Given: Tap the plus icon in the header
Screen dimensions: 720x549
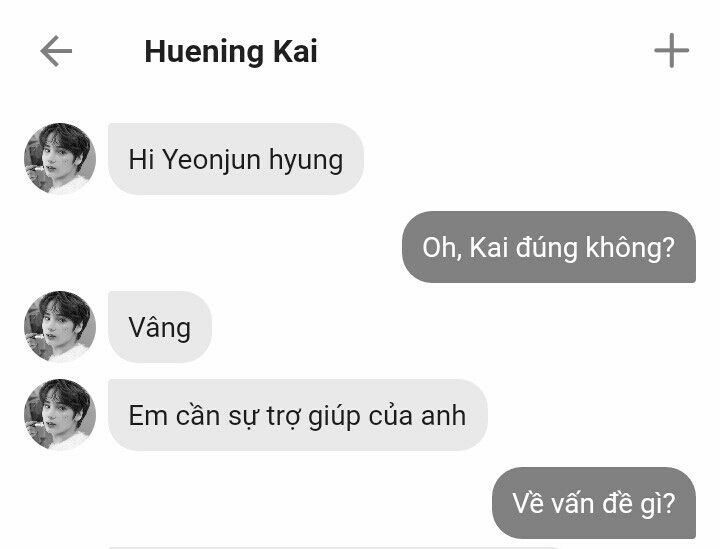Looking at the screenshot, I should pos(671,50).
